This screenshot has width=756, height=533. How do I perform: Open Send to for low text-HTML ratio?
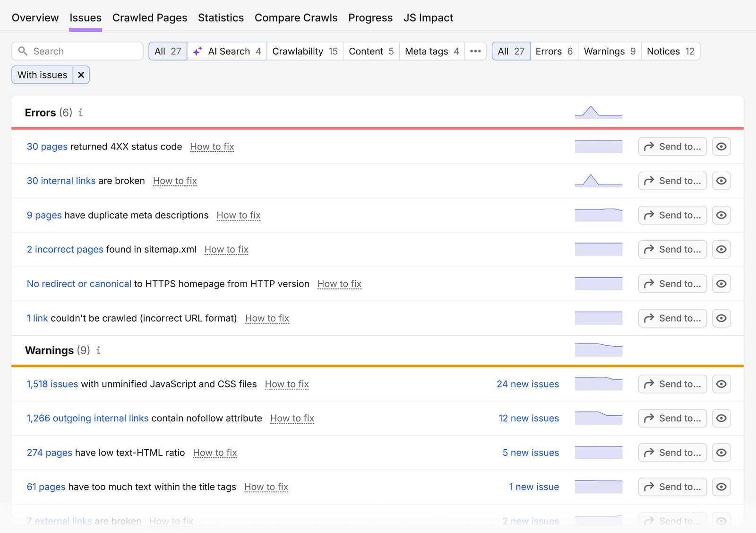[x=672, y=453]
